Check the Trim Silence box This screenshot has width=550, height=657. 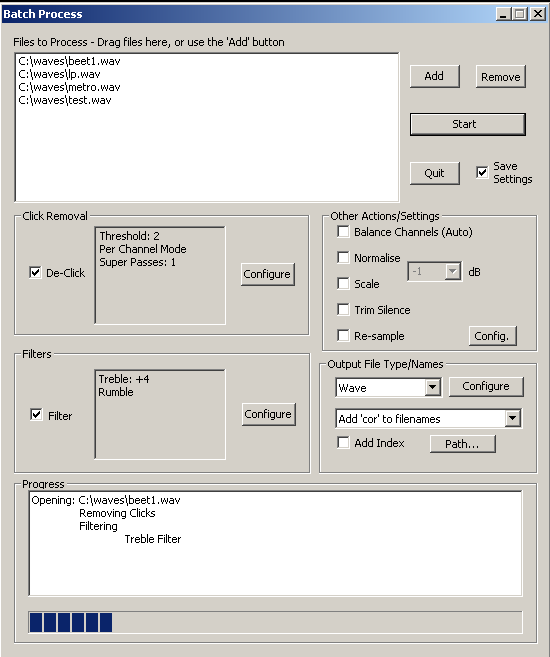coord(343,309)
